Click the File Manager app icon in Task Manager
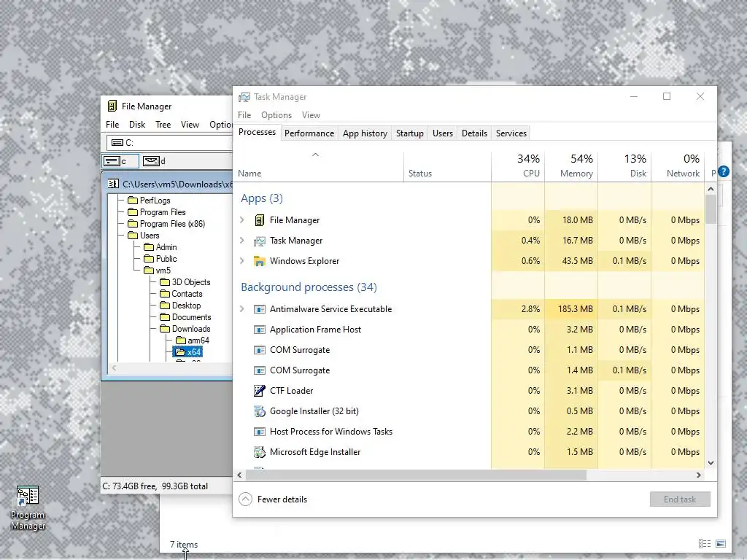This screenshot has width=747, height=560. pyautogui.click(x=259, y=220)
